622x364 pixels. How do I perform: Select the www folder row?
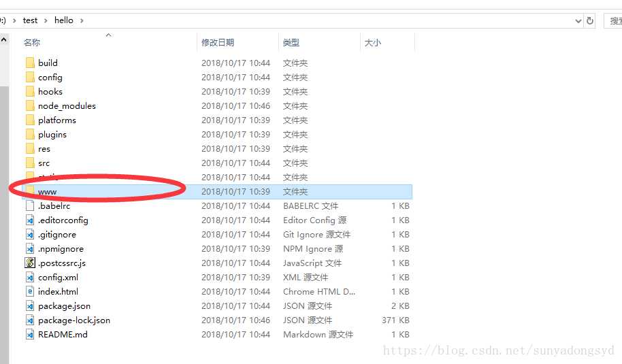[x=217, y=191]
